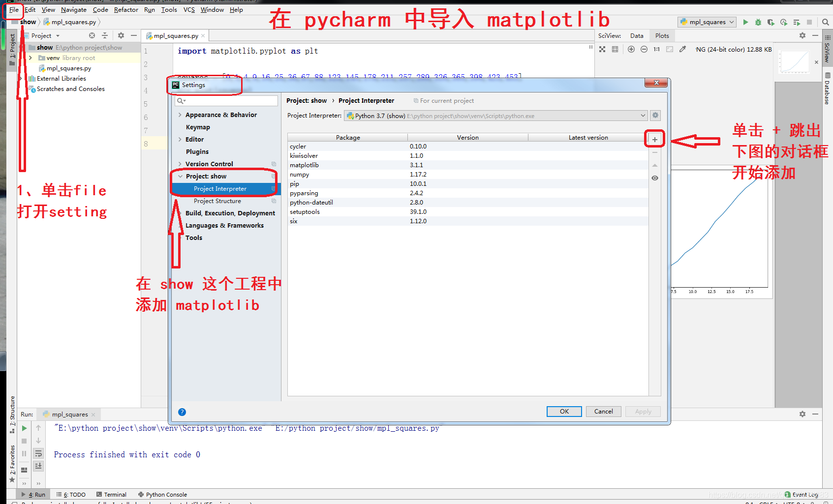Image resolution: width=833 pixels, height=504 pixels.
Task: Click the Profile run icon
Action: pos(784,22)
